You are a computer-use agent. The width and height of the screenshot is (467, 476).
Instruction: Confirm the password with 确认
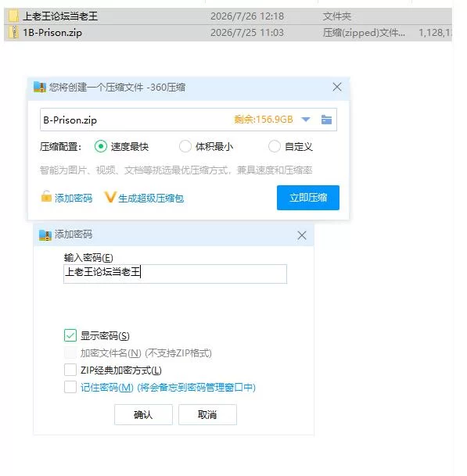[143, 414]
